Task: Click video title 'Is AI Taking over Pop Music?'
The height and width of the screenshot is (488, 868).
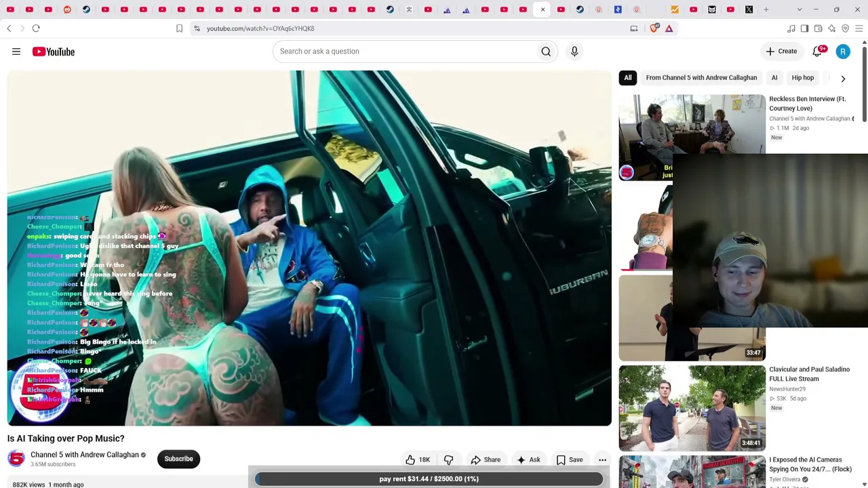Action: (x=66, y=439)
